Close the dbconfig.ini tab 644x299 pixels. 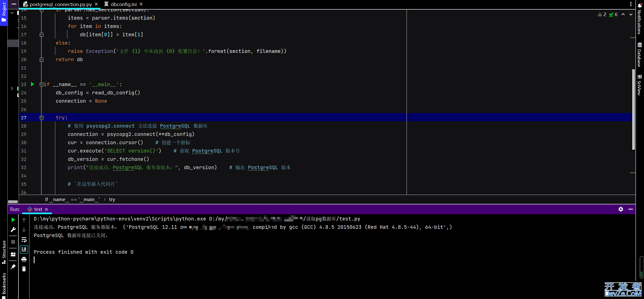[x=141, y=4]
